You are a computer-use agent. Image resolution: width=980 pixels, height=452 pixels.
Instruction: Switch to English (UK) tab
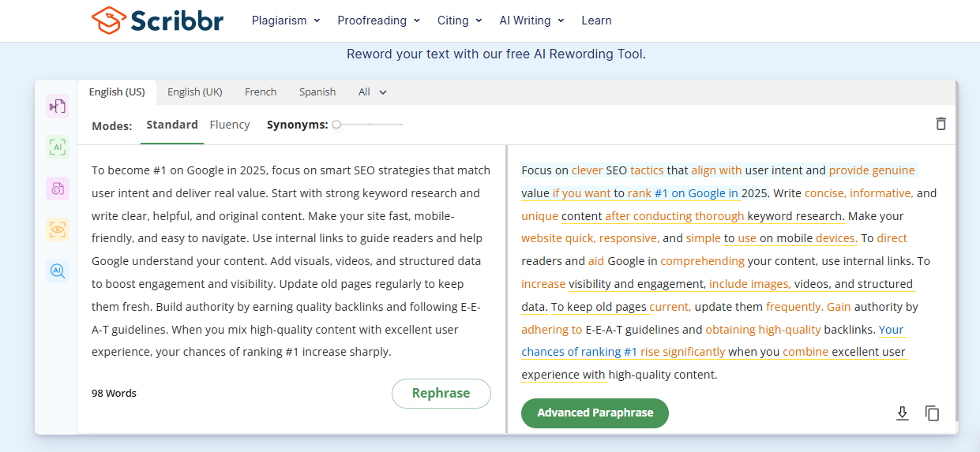(x=195, y=92)
